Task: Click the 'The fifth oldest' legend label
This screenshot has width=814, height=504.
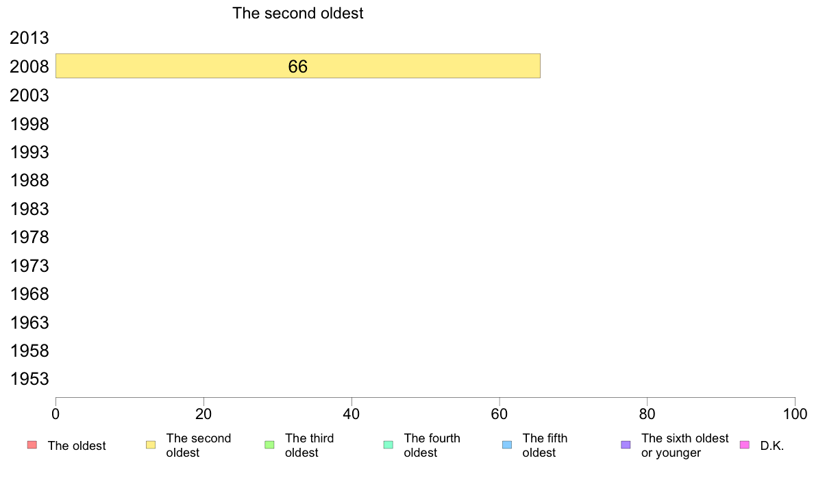Action: point(545,445)
